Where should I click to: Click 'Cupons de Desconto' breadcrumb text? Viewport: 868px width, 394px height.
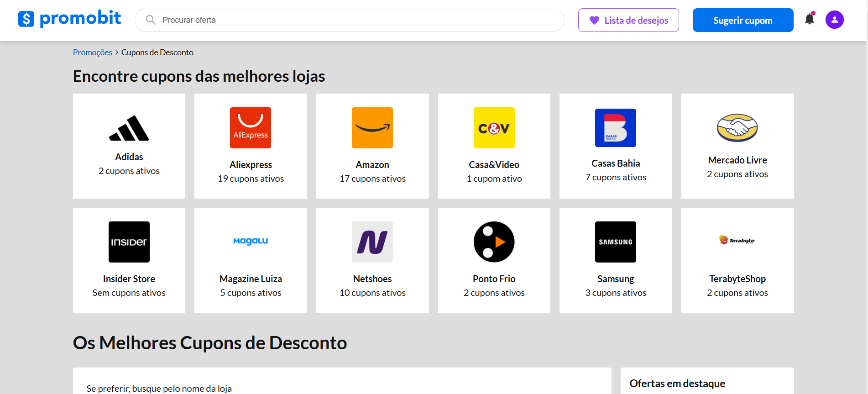157,53
